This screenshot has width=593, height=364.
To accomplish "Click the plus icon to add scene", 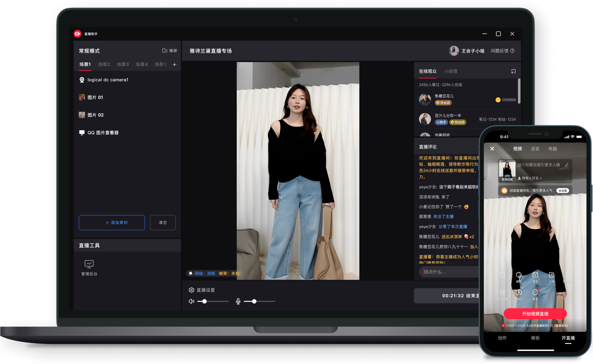I will coord(174,65).
